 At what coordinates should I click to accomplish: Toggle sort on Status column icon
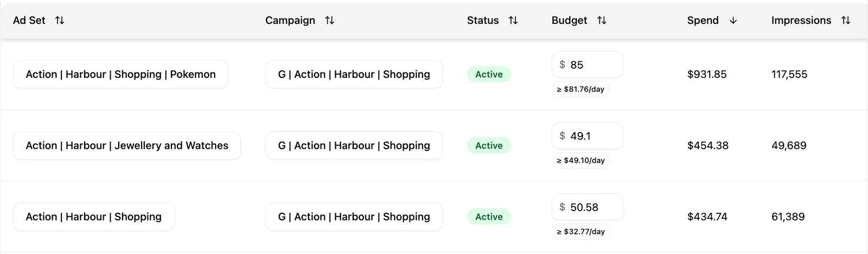pos(513,21)
